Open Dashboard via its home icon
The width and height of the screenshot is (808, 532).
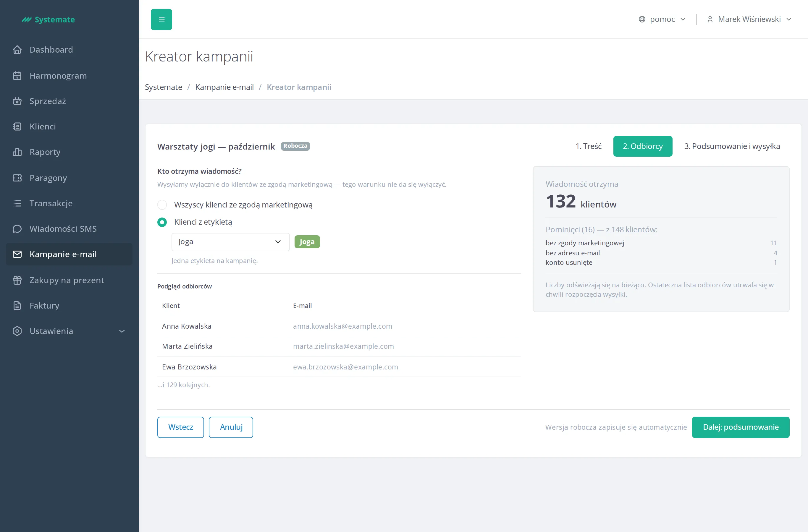[17, 50]
